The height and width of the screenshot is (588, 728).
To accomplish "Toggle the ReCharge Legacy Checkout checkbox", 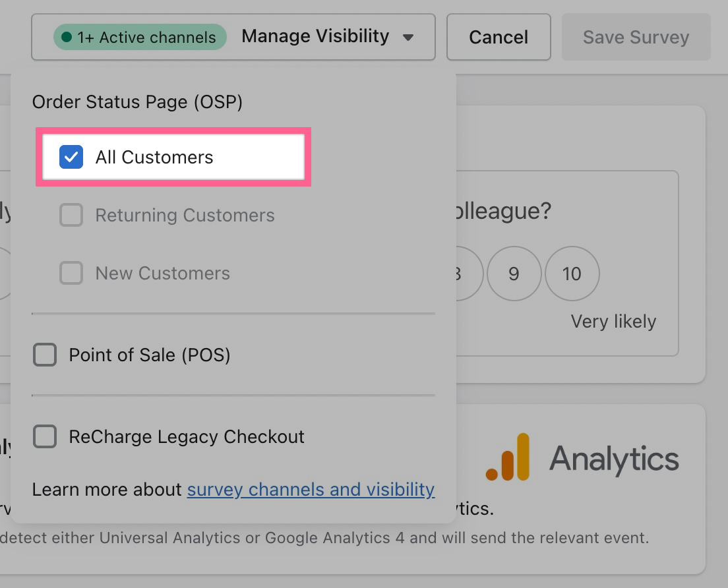I will (x=45, y=436).
